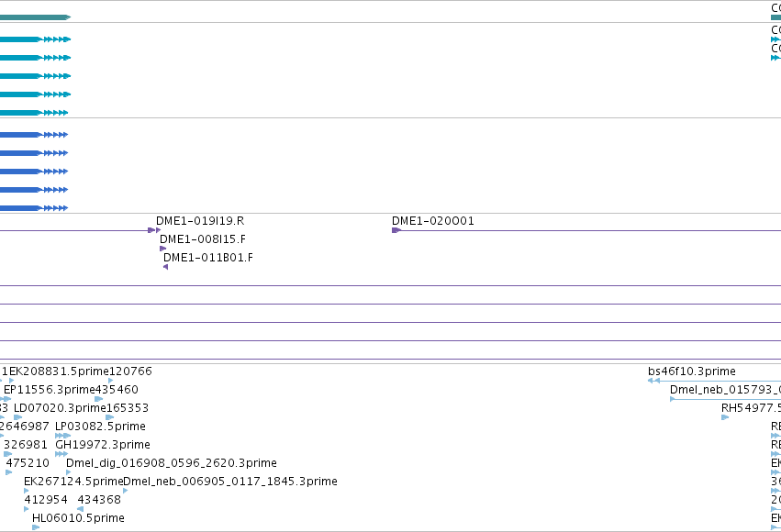Select the arrow glyph beneath label 326981
The image size is (781, 532).
[x=7, y=454]
